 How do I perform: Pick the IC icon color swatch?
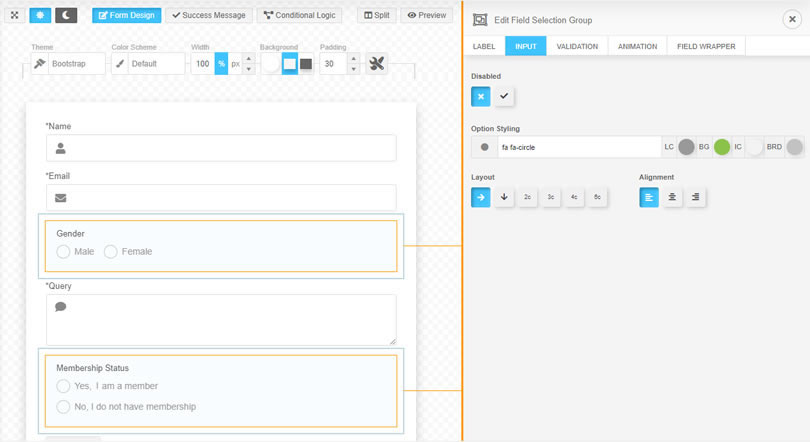[754, 147]
